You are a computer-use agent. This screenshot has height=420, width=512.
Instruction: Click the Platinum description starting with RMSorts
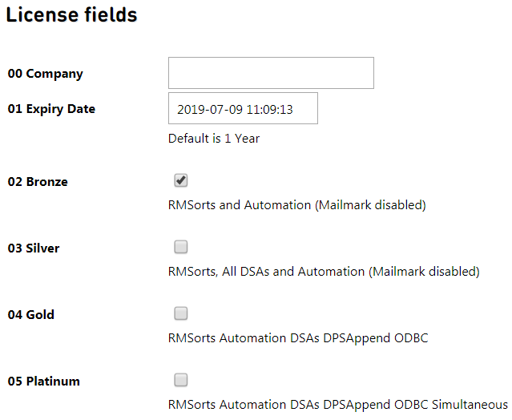[x=338, y=405]
